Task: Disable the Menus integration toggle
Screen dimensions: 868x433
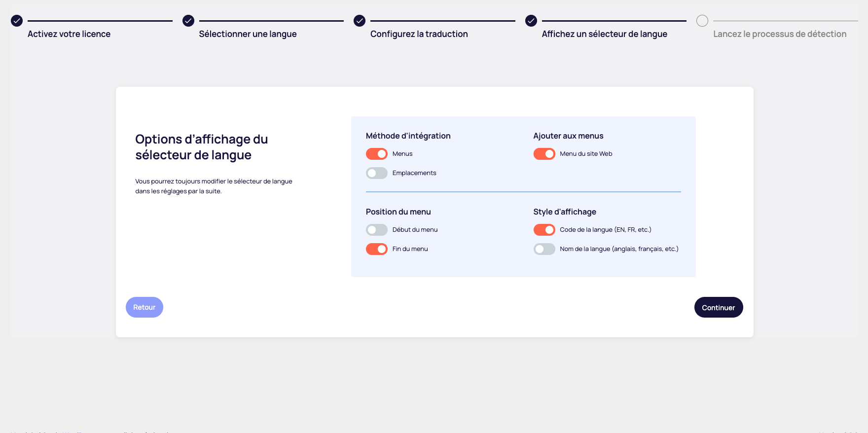Action: (x=377, y=154)
